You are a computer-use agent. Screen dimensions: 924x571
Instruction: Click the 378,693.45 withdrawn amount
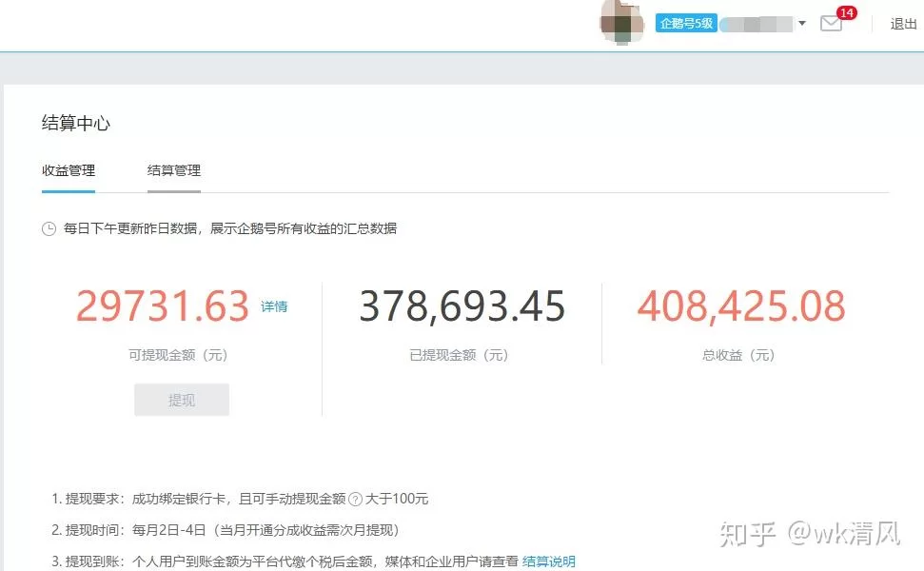pyautogui.click(x=462, y=306)
